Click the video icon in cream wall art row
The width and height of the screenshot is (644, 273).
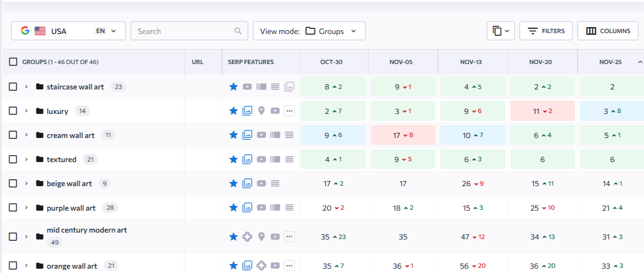tap(261, 135)
